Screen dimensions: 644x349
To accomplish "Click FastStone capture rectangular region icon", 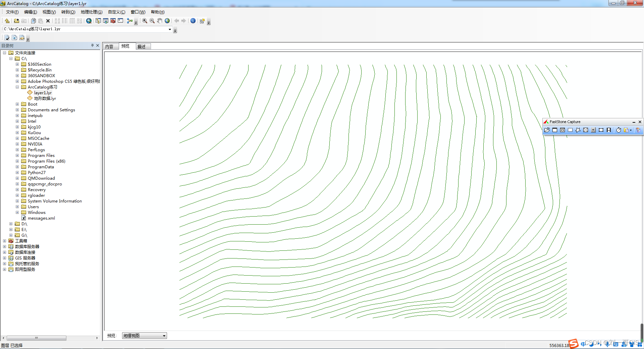I will tap(570, 130).
